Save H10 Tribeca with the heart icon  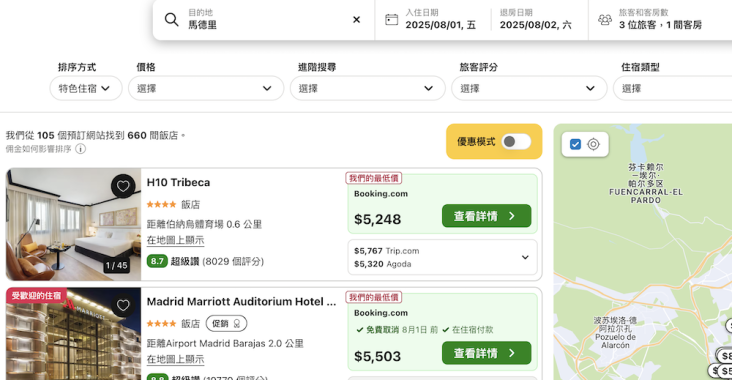pyautogui.click(x=123, y=186)
